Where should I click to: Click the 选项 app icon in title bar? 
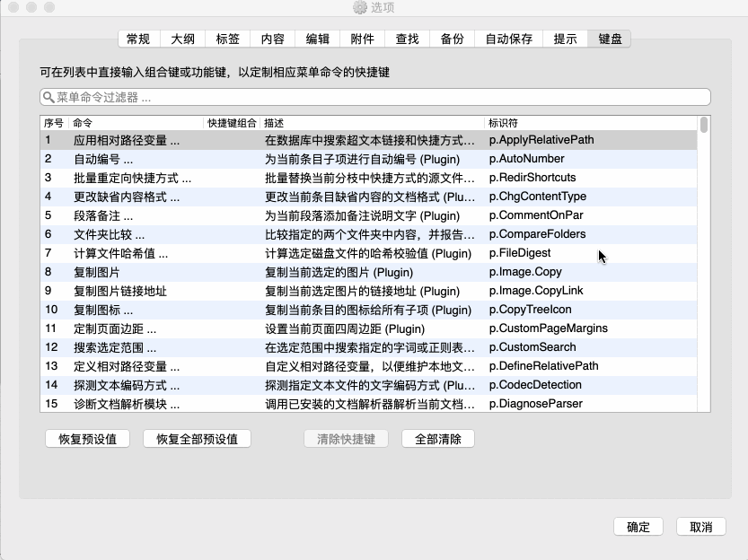click(x=362, y=8)
